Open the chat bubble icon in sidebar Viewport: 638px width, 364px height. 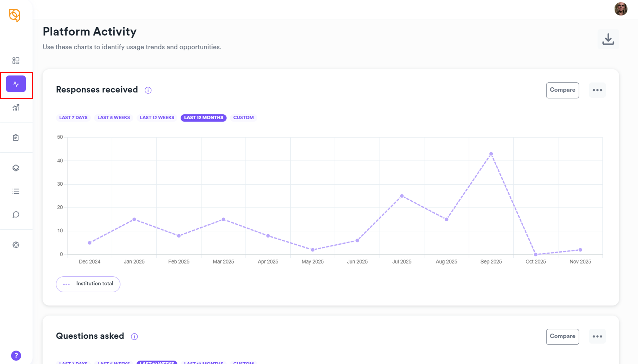coord(16,215)
